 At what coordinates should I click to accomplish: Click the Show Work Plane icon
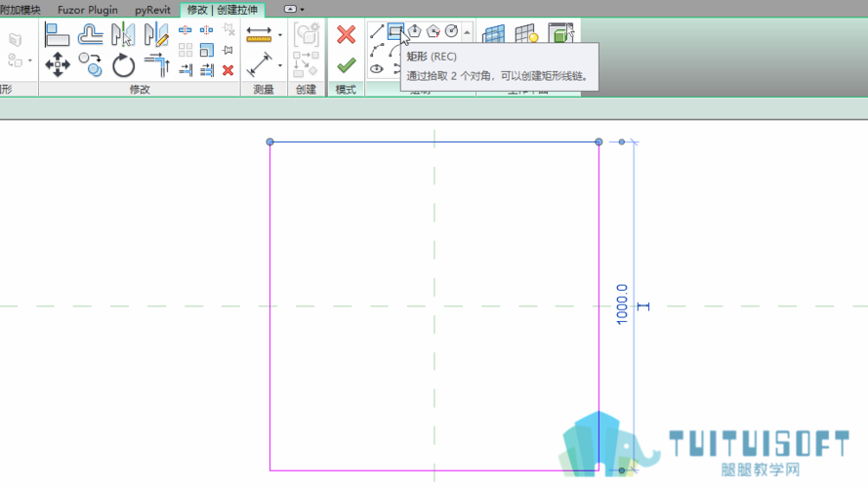[x=526, y=33]
